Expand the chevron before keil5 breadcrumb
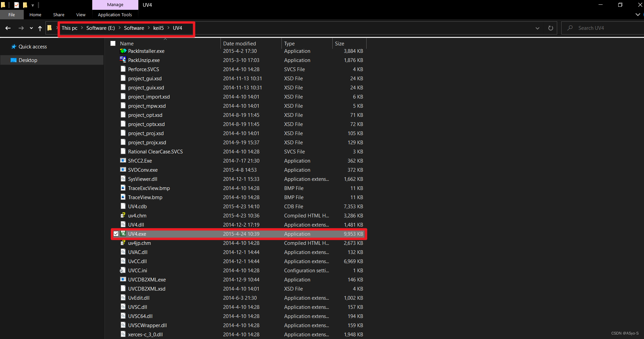 [149, 28]
